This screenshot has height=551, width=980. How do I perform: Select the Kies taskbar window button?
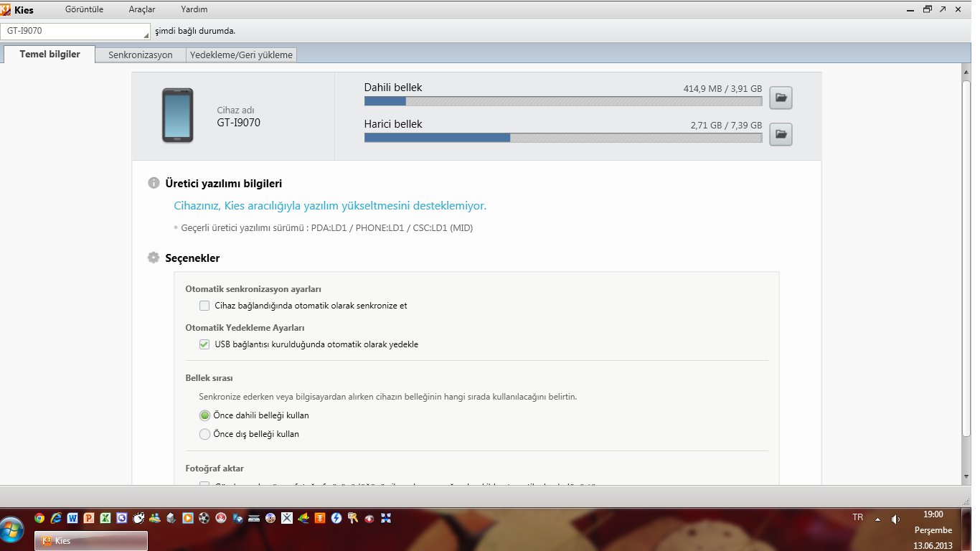click(x=92, y=541)
